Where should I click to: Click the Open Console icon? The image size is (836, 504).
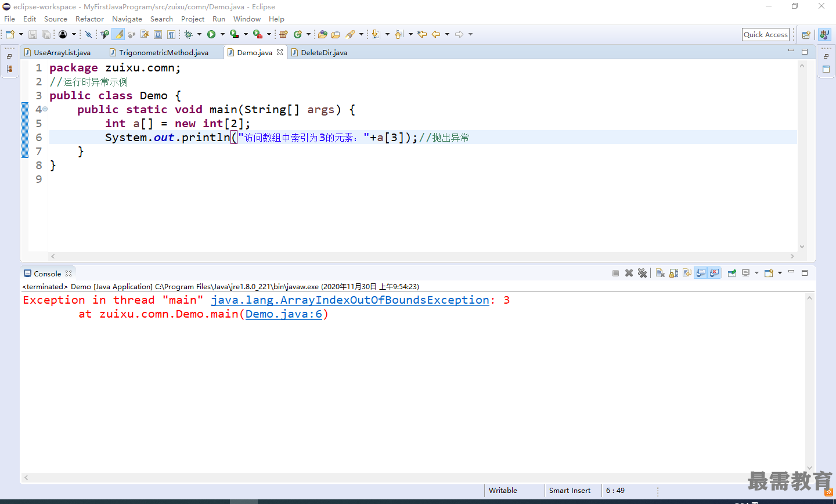pos(769,273)
